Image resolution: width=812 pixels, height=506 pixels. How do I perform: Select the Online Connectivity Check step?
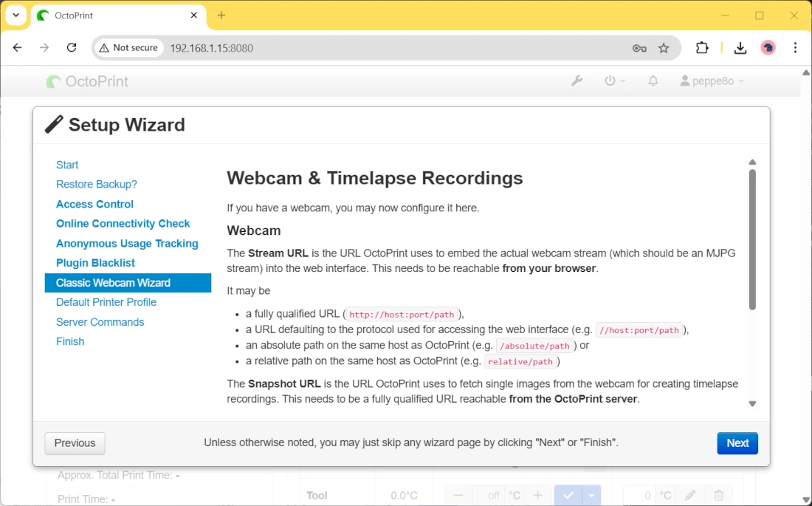123,223
